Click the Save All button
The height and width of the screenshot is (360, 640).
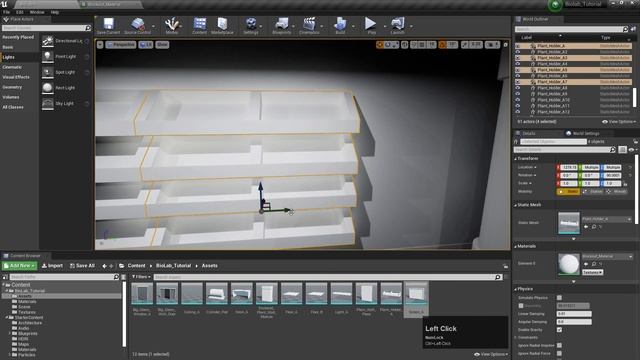coord(82,266)
